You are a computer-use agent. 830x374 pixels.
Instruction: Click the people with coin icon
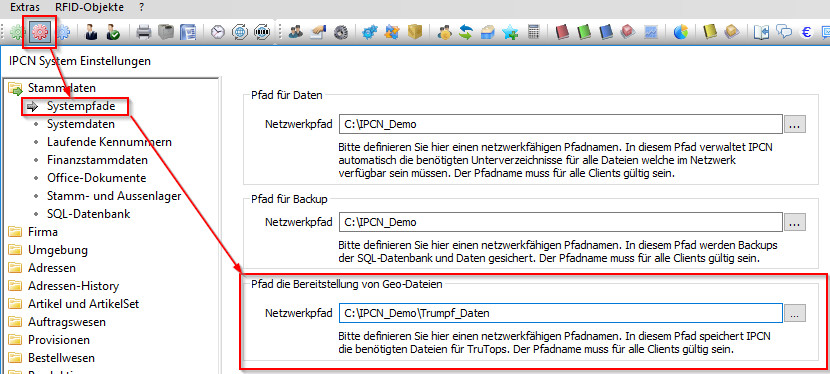[x=444, y=32]
